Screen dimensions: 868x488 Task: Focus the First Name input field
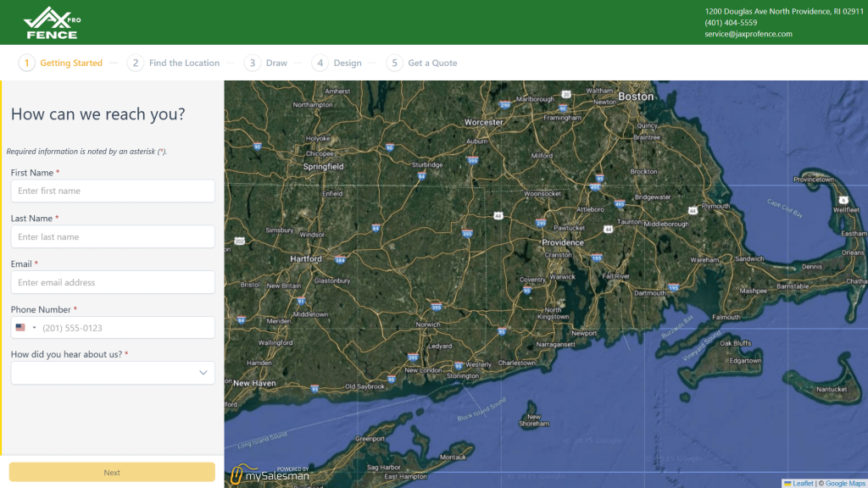click(x=113, y=191)
